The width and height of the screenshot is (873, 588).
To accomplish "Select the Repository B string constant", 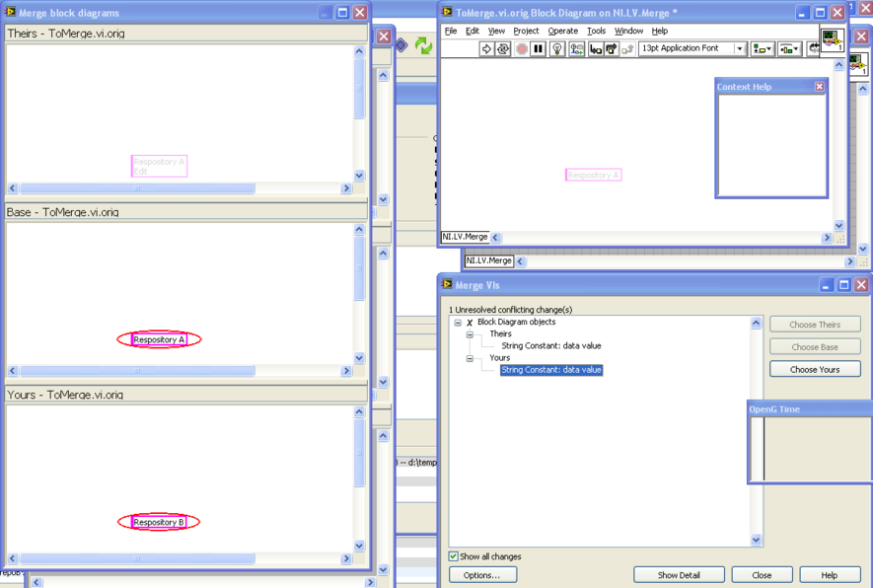I will click(158, 522).
